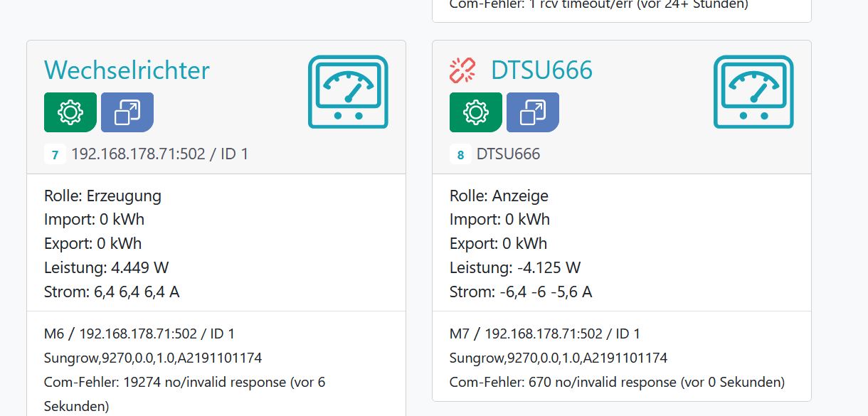868x416 pixels.
Task: Open settings gear for Wechselrichter meter
Action: click(x=70, y=112)
